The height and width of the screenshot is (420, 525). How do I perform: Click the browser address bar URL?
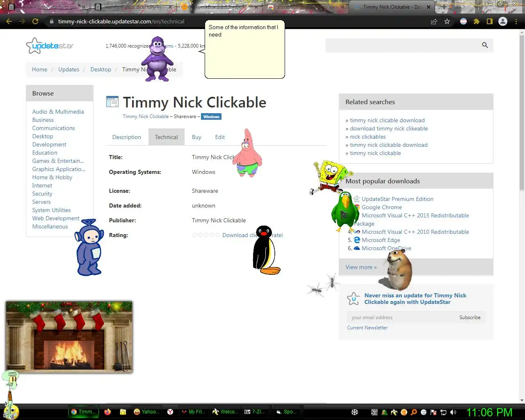pos(121,21)
